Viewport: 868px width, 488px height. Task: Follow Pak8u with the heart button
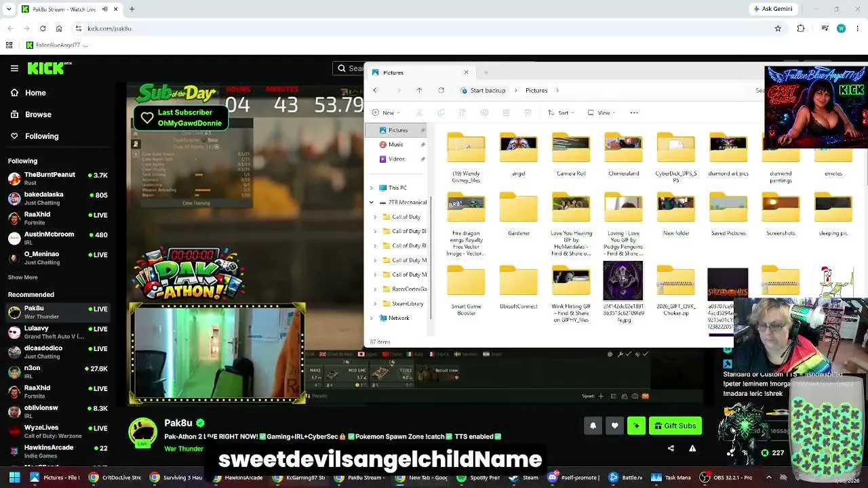coord(614,426)
